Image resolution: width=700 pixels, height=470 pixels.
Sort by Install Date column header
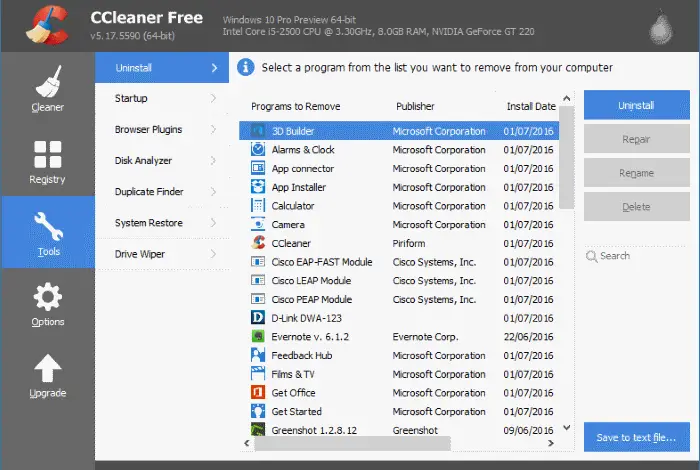[531, 106]
